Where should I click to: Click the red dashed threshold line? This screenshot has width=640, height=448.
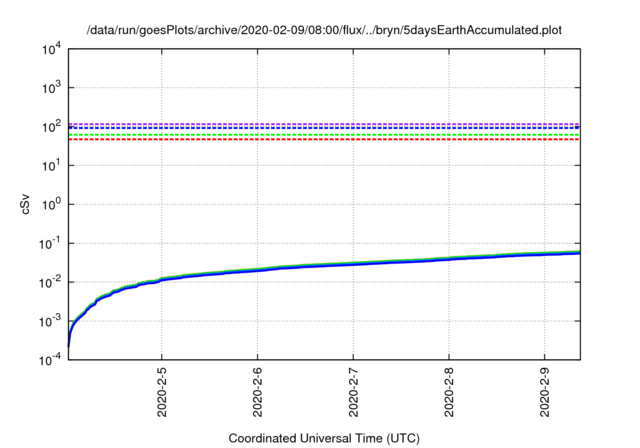tap(324, 140)
